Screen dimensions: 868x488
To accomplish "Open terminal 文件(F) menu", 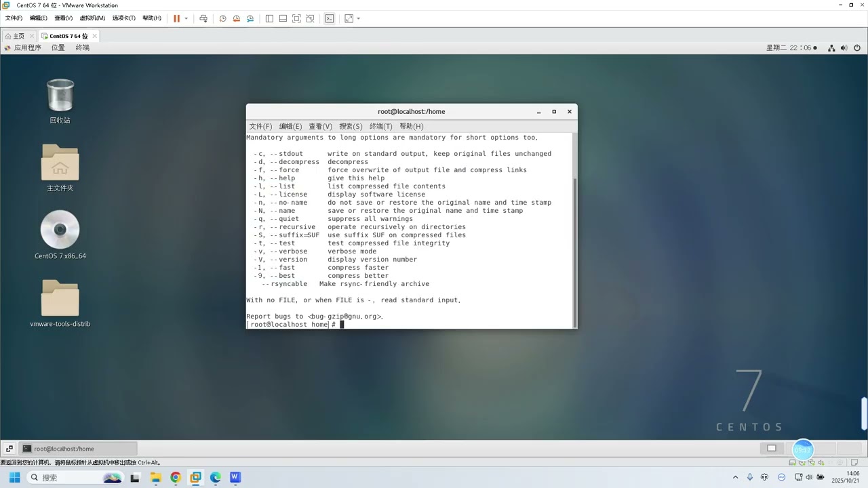I will pyautogui.click(x=260, y=126).
